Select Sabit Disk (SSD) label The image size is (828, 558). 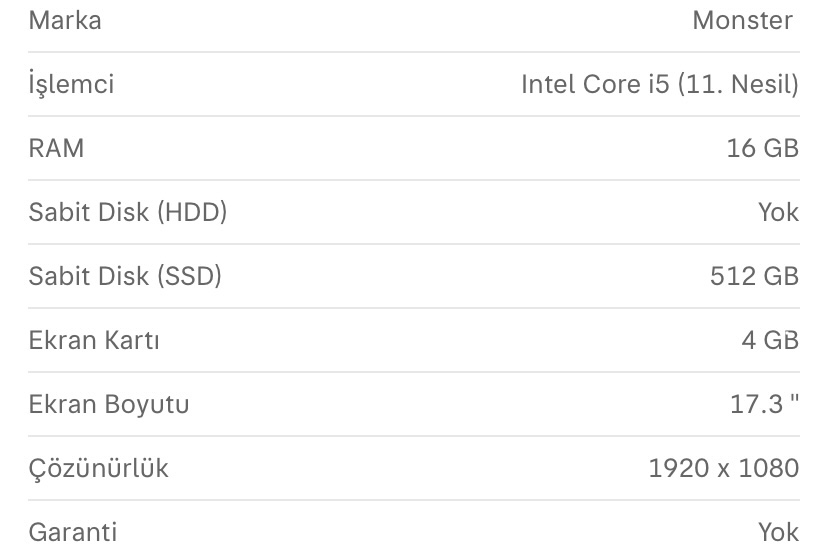(125, 276)
